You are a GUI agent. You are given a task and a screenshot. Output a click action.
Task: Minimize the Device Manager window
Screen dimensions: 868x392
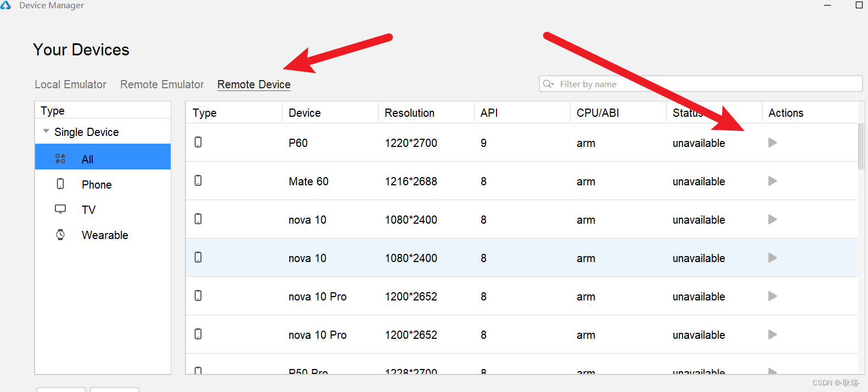827,5
